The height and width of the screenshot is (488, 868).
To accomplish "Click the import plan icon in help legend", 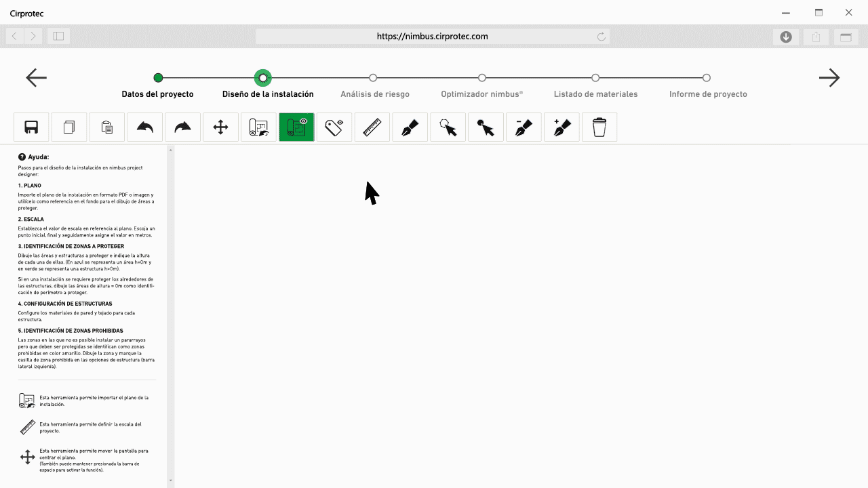I will click(27, 401).
